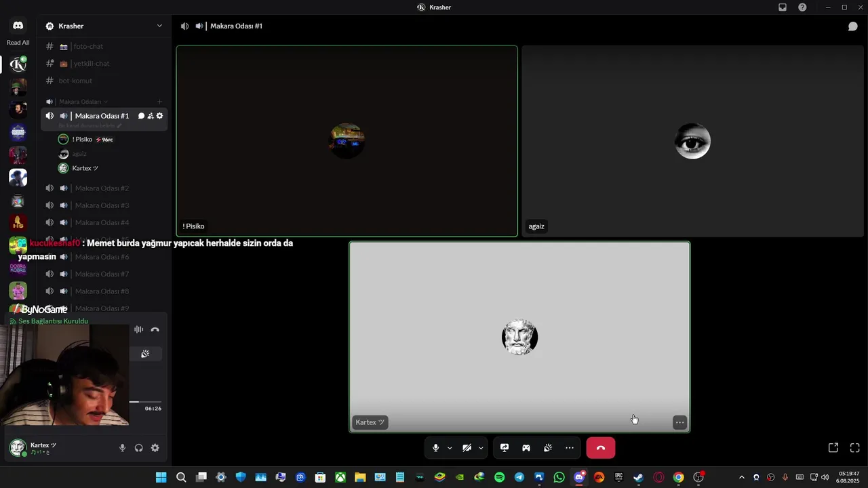Enter fullscreen mode icon at bottom right

855,448
